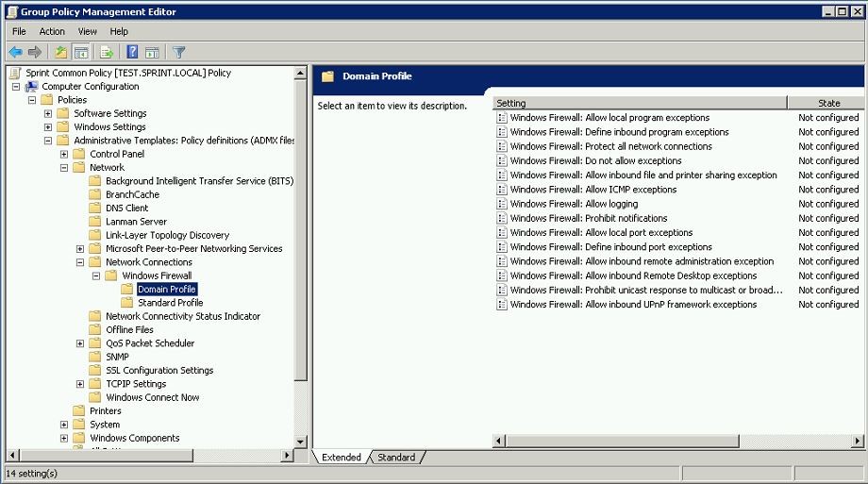The height and width of the screenshot is (484, 868).
Task: Toggle Show/Hide Console Tree toolbar icon
Action: click(x=81, y=52)
